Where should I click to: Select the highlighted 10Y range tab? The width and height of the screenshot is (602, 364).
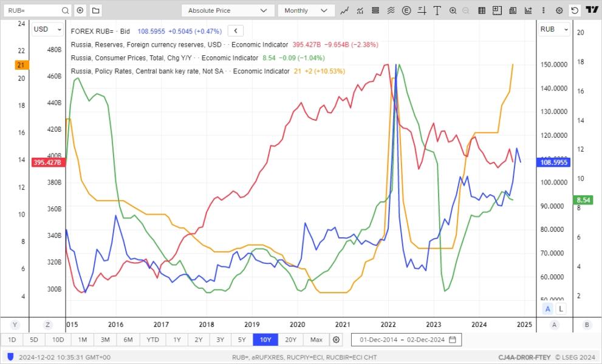click(265, 340)
